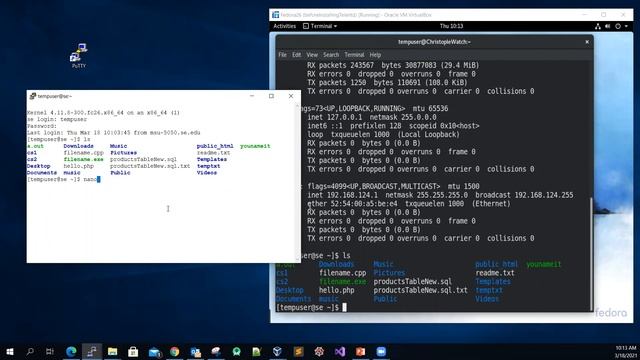Maximize the VirtualBox window
Viewport: 640px width, 360px height.
point(604,15)
